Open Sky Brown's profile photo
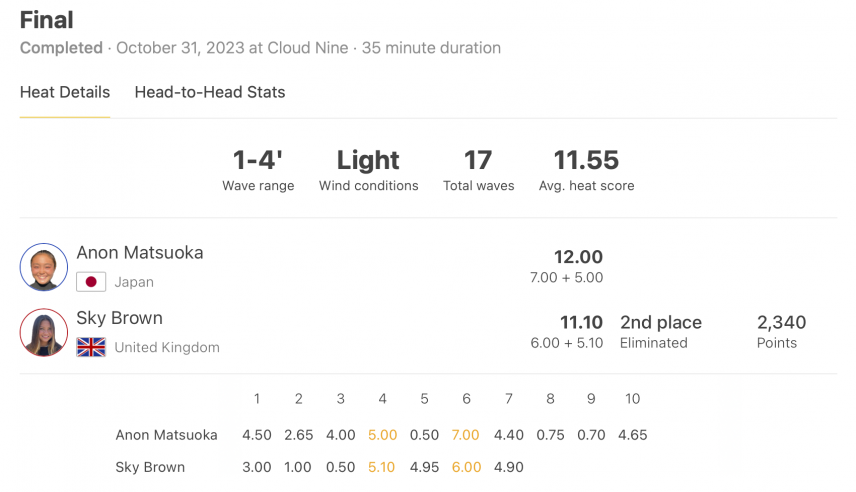 (x=44, y=333)
